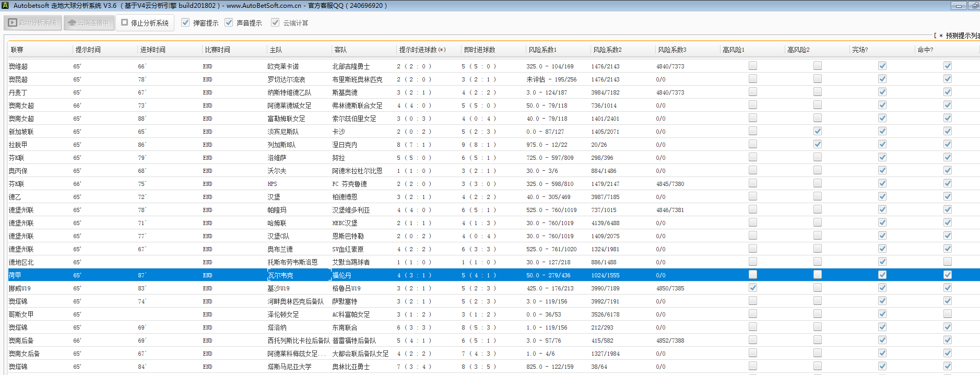
Task: Check 命中? box in the 德地区北 row
Action: pos(947,262)
